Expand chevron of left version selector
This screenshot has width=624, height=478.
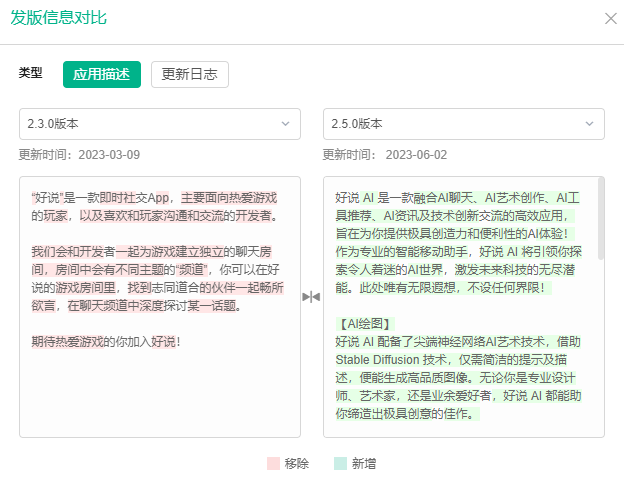(285, 124)
